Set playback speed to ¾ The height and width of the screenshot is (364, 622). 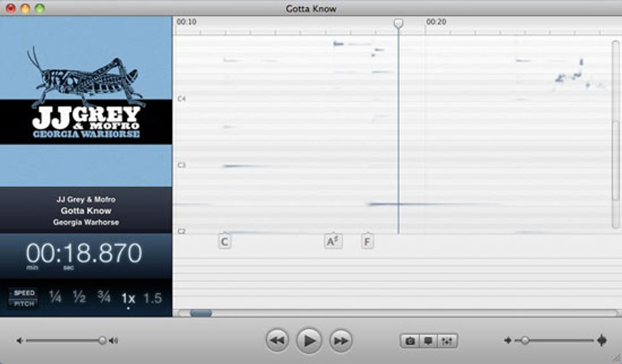coord(104,297)
